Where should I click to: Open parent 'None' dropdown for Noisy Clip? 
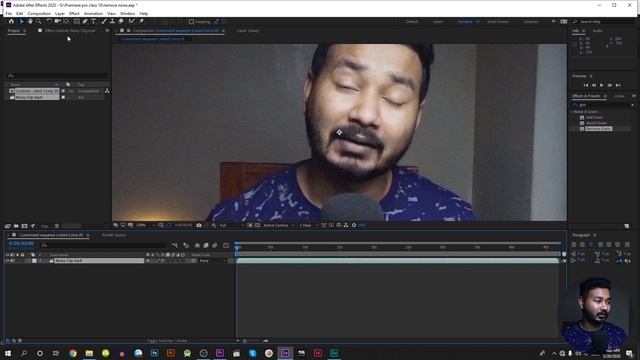click(x=212, y=260)
